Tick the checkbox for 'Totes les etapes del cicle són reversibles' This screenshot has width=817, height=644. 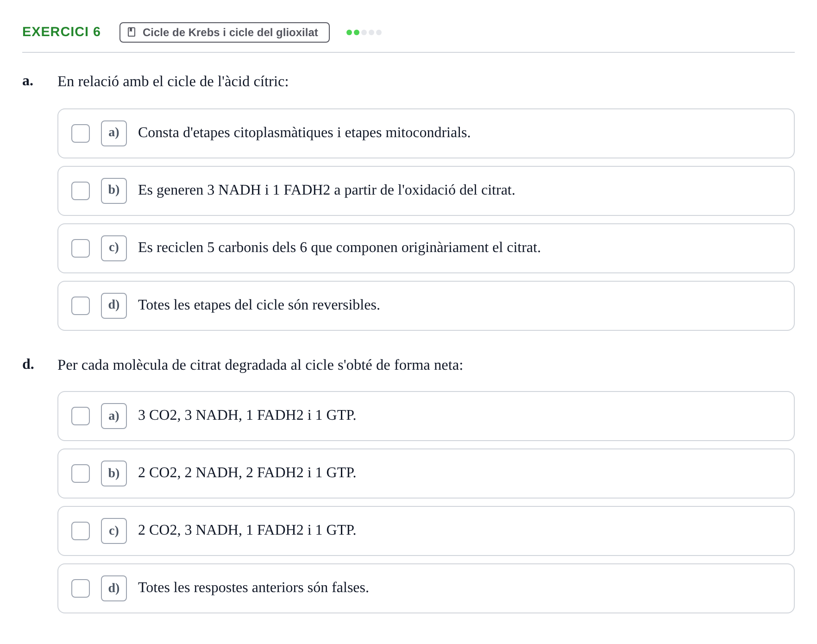tap(81, 306)
